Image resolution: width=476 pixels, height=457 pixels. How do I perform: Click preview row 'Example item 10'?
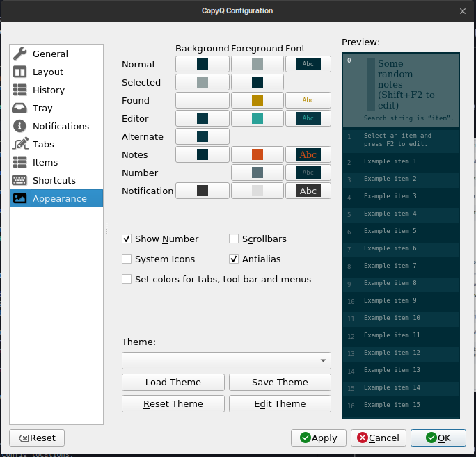click(401, 318)
